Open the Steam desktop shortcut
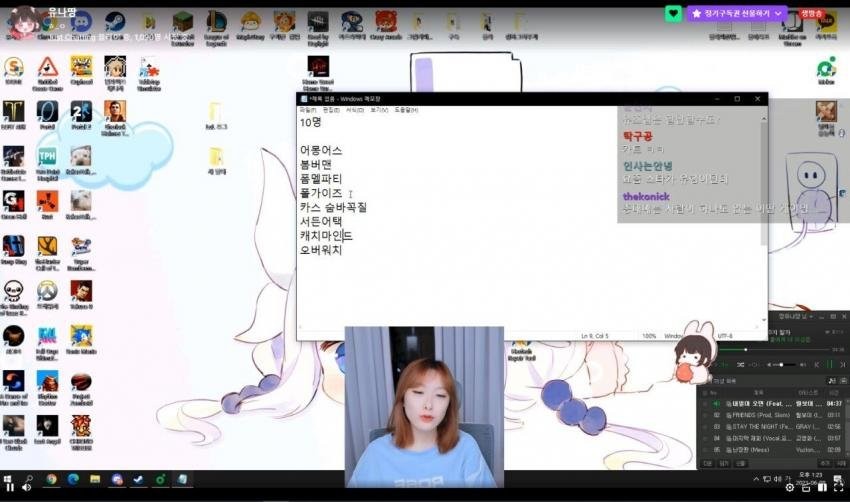The height and width of the screenshot is (502, 850). tap(115, 23)
